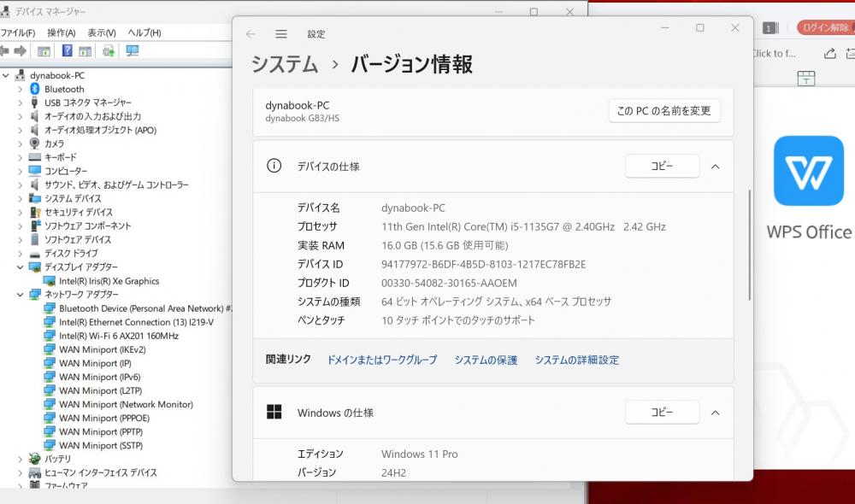
Task: Select WAN Miniport (L2TP) adapter
Action: (x=100, y=390)
